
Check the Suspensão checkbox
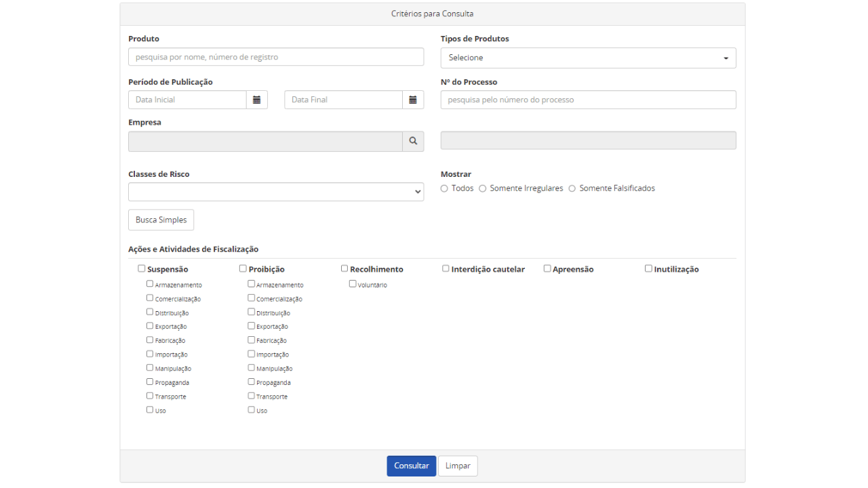[142, 268]
